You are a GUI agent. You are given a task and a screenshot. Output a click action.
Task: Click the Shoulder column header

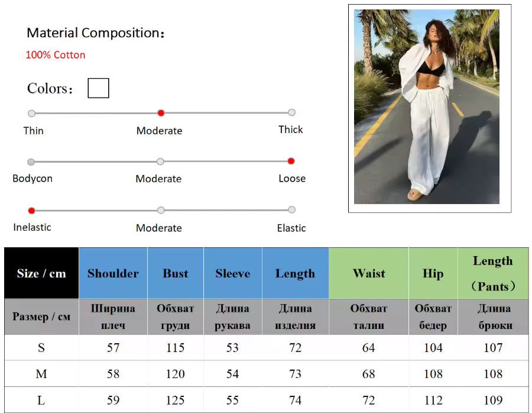click(x=113, y=273)
